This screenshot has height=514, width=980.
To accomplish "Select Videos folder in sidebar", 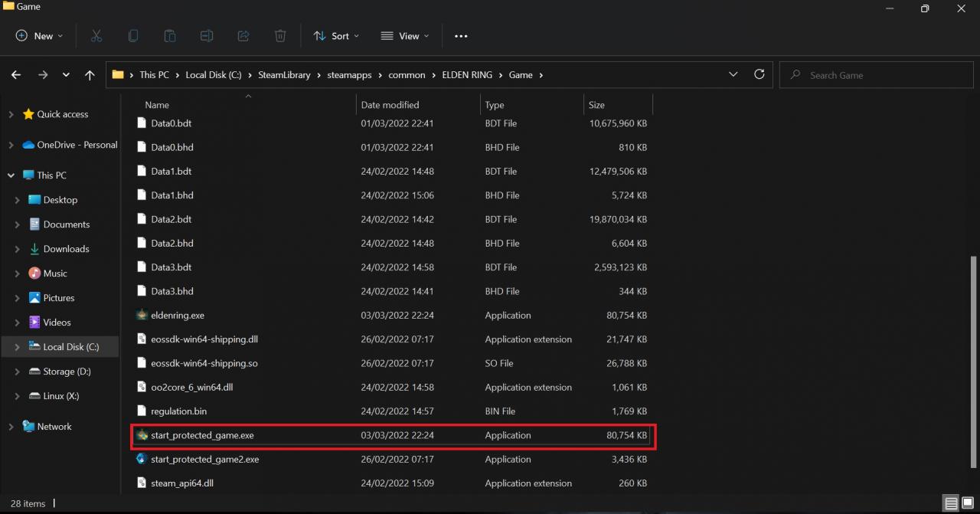I will (60, 322).
